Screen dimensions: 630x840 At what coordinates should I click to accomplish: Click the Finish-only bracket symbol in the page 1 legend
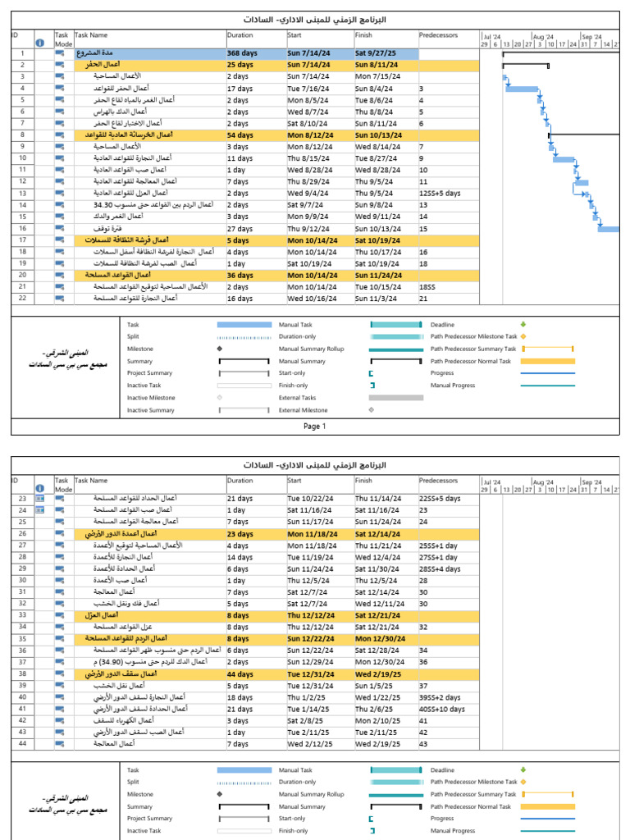click(x=372, y=386)
